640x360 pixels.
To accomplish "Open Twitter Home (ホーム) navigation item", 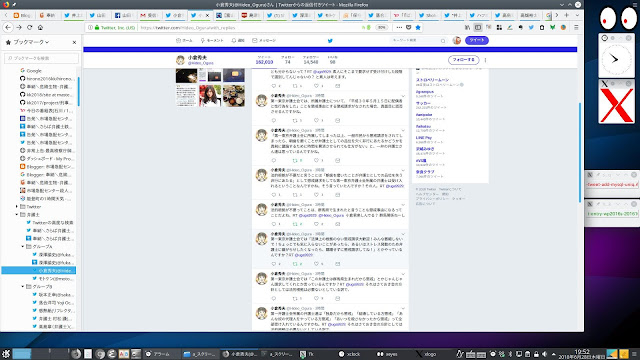I will tap(184, 40).
